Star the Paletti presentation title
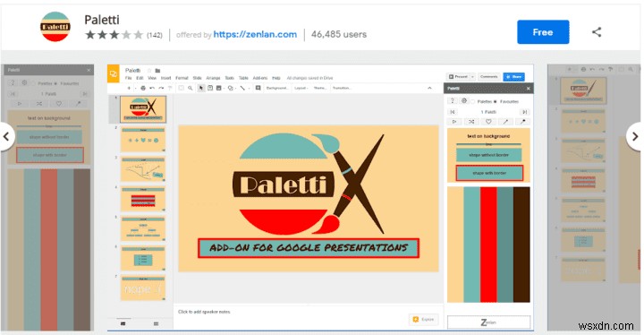The width and height of the screenshot is (644, 335). [x=149, y=71]
